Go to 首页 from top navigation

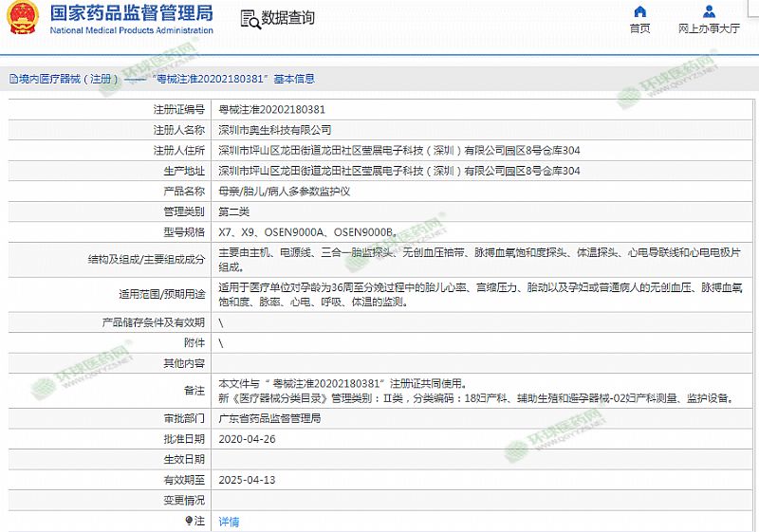(x=639, y=28)
